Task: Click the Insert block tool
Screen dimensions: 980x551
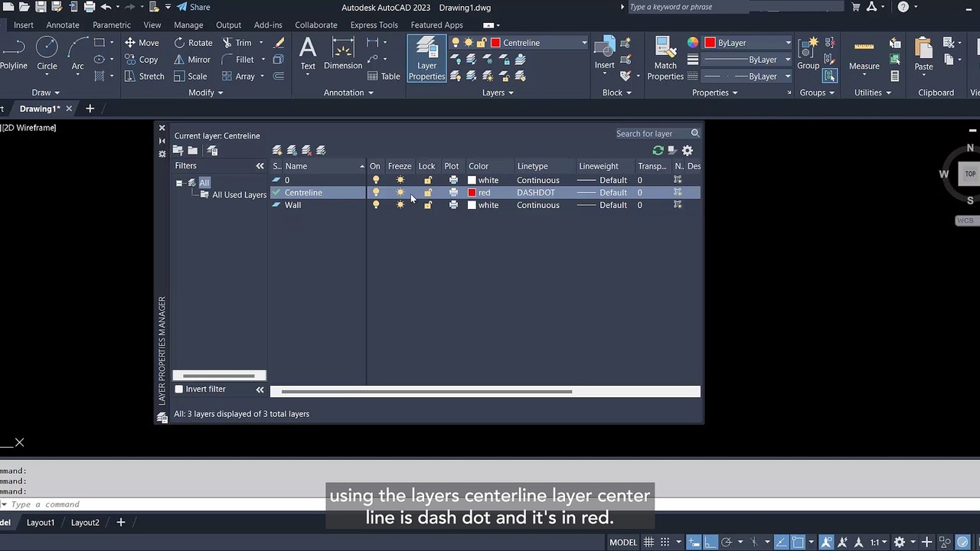Action: tap(605, 54)
